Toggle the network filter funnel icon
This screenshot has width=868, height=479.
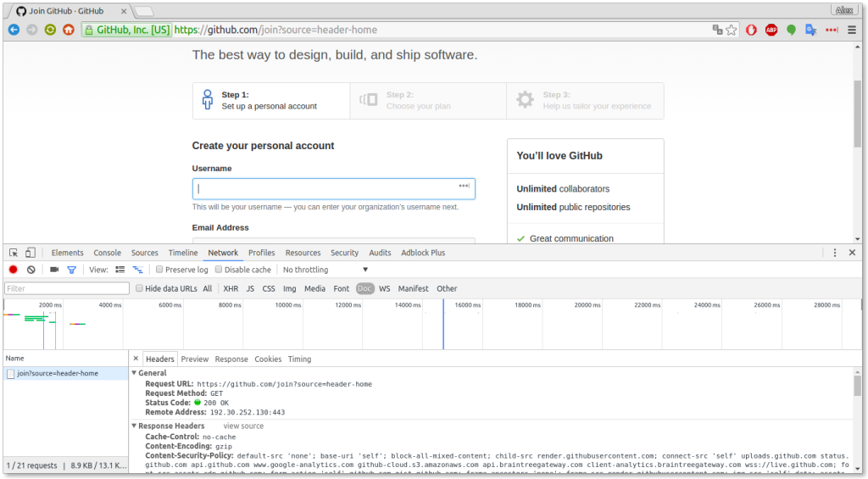[x=71, y=270]
